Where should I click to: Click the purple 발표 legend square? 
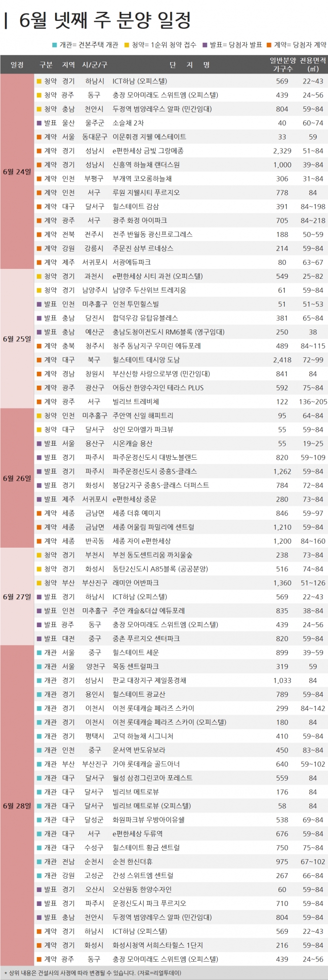(205, 45)
